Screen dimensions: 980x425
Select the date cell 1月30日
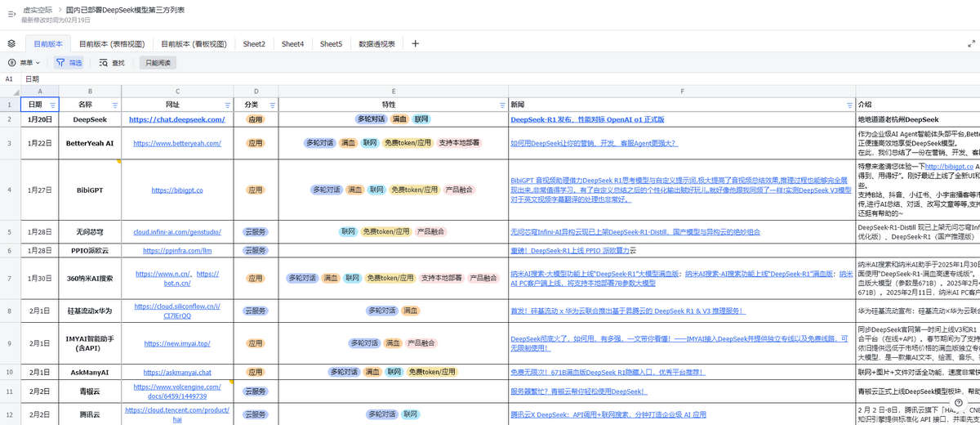click(38, 278)
